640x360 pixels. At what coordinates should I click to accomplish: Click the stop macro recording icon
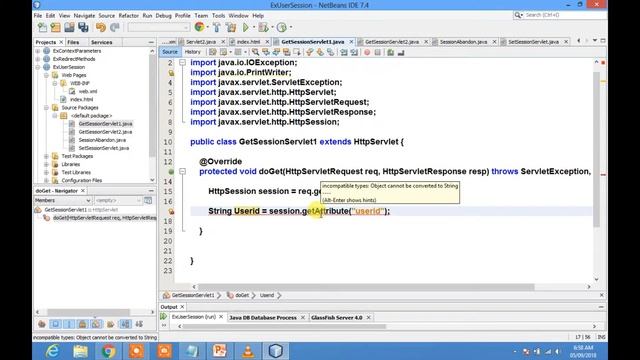[378, 52]
